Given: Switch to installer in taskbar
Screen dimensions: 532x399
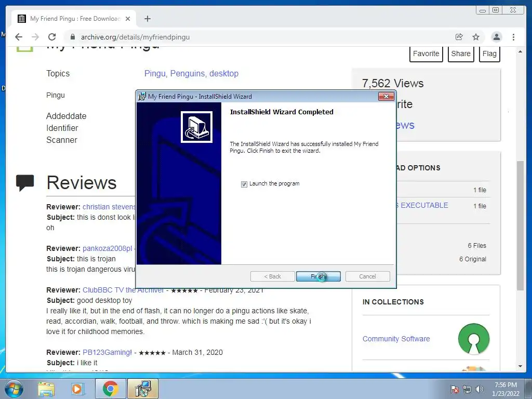Looking at the screenshot, I should 143,389.
